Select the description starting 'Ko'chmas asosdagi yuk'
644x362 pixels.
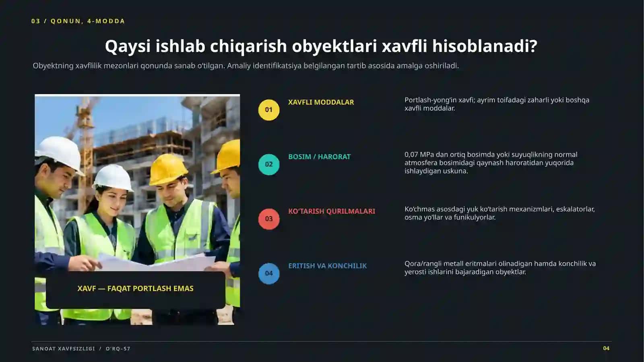pyautogui.click(x=500, y=213)
